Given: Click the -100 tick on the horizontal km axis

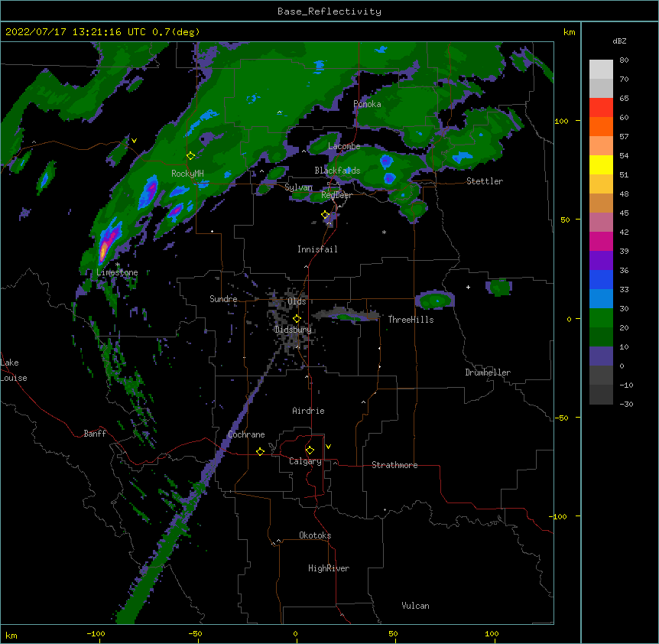Looking at the screenshot, I should pyautogui.click(x=96, y=633).
